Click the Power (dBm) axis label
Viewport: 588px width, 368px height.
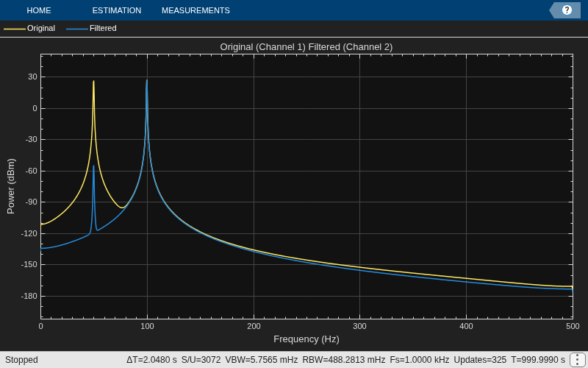point(10,186)
